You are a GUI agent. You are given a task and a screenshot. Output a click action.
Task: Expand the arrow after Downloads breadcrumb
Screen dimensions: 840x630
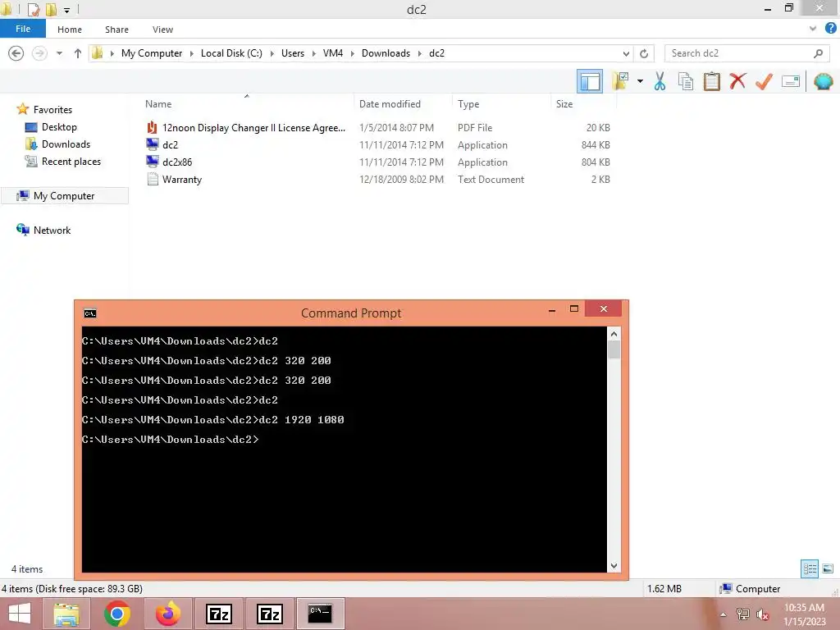click(420, 53)
